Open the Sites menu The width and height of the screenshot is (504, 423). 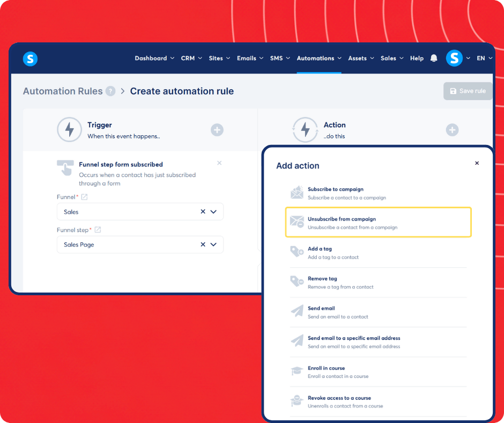[x=219, y=59]
